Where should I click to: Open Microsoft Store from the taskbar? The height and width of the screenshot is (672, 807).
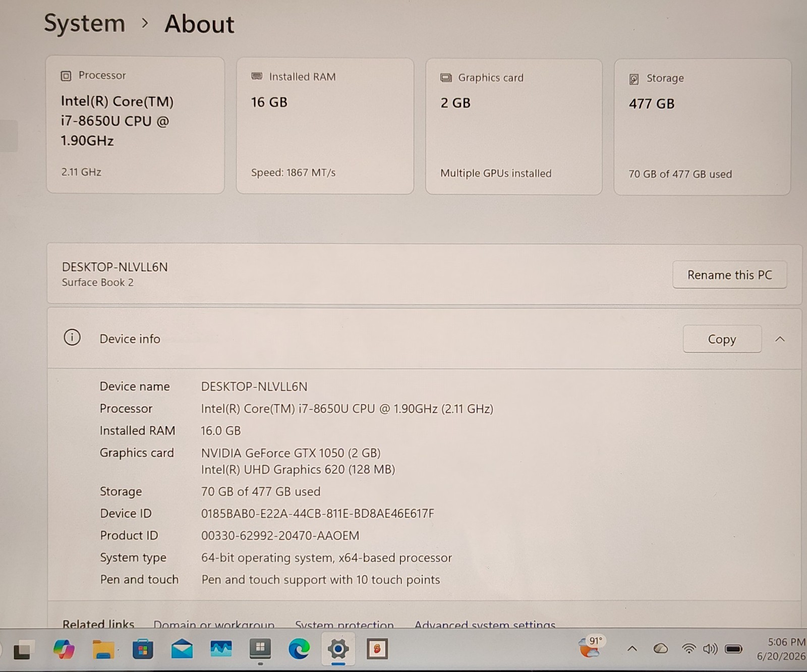coord(143,649)
